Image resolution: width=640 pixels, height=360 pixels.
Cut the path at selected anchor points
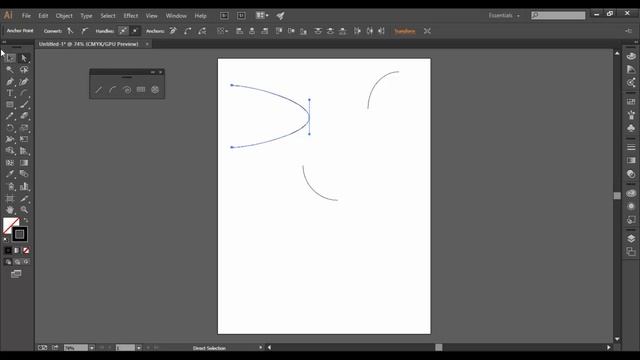click(202, 31)
